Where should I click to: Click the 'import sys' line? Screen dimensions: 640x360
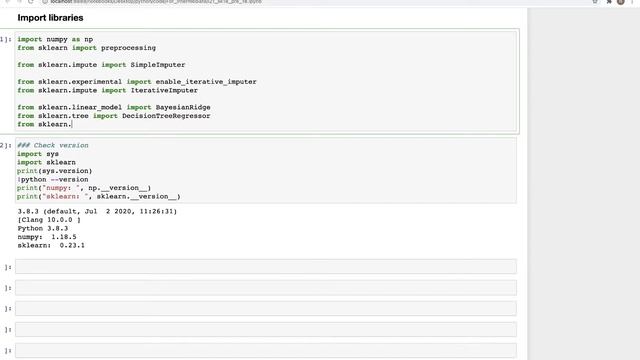point(38,154)
